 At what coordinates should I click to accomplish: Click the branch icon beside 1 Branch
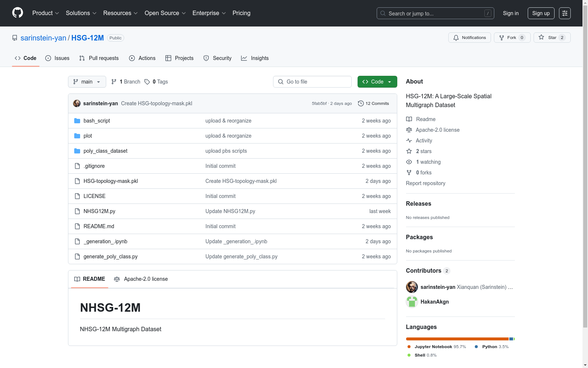click(114, 82)
